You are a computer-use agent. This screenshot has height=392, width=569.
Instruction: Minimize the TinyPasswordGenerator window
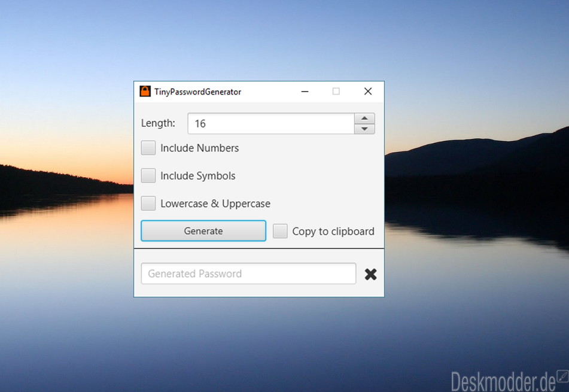[x=305, y=92]
